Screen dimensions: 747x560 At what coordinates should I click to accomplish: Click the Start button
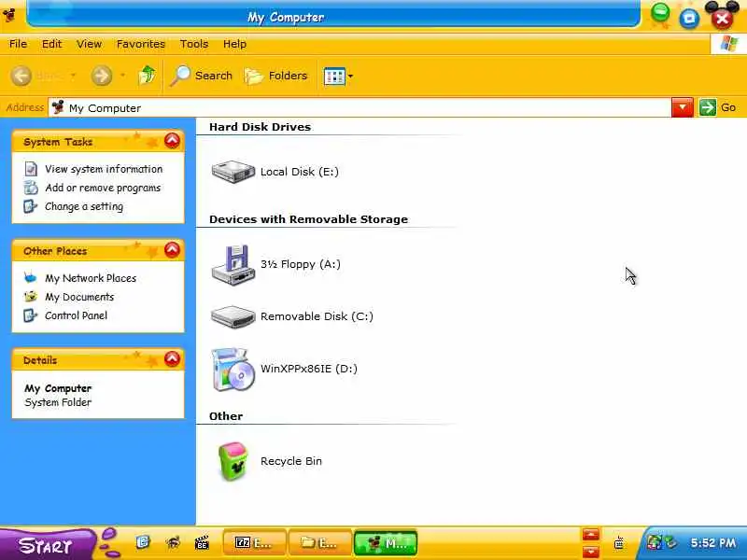coord(48,544)
